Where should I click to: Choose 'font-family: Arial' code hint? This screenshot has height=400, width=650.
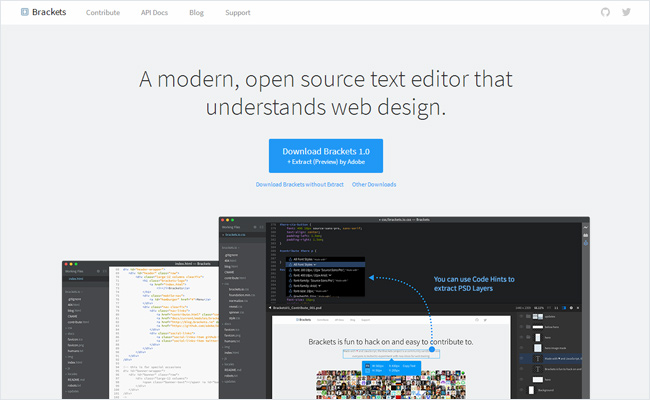click(326, 286)
